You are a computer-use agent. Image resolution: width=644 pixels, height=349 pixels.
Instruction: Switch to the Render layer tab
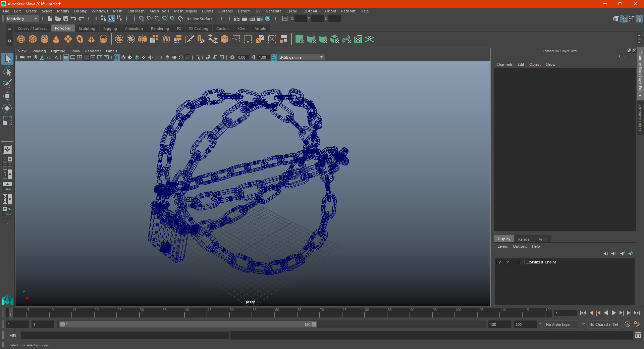click(x=524, y=239)
